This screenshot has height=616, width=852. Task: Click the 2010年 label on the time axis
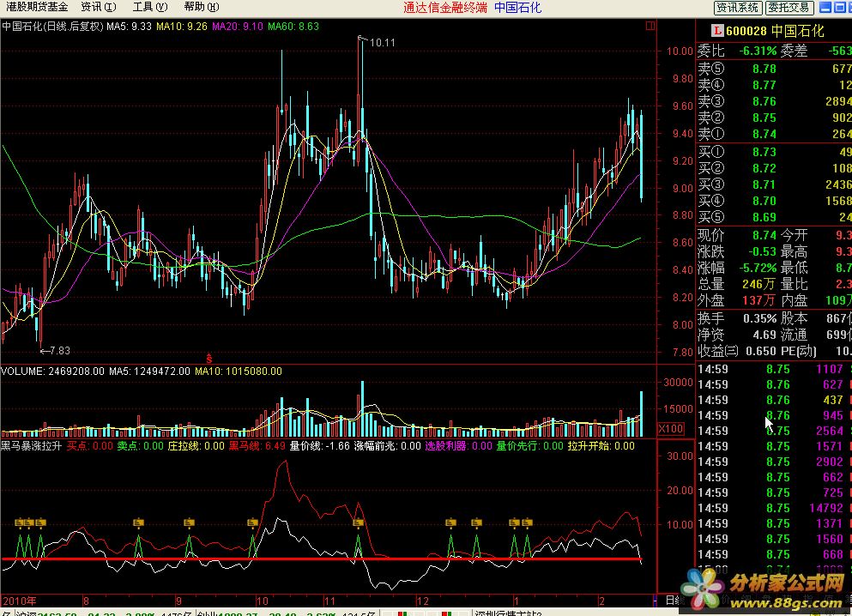[20, 601]
